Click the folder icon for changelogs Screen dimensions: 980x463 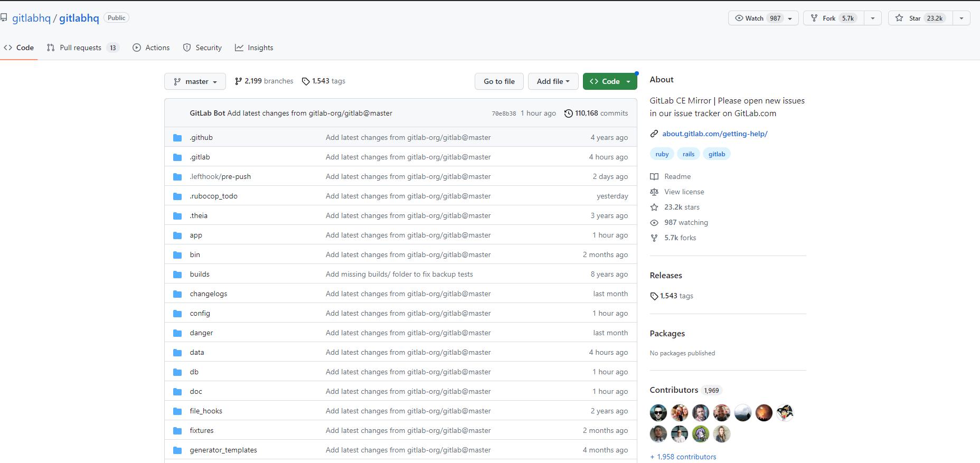click(177, 294)
